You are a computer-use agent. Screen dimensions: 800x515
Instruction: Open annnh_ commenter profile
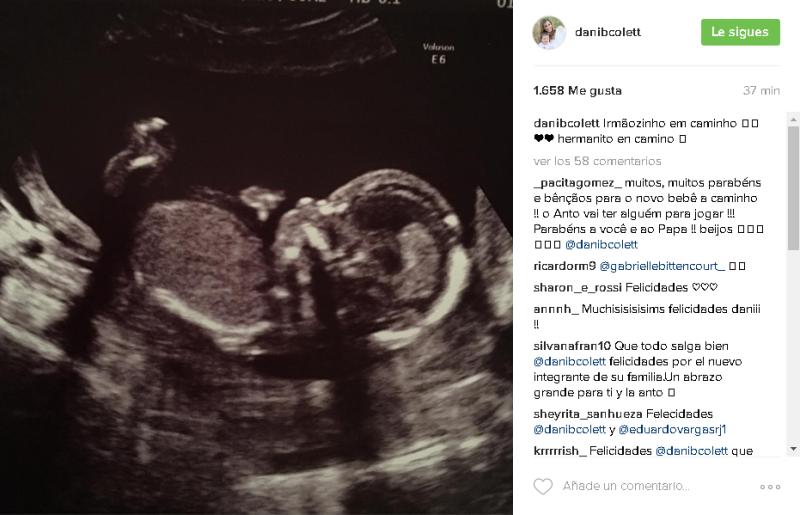coord(556,309)
